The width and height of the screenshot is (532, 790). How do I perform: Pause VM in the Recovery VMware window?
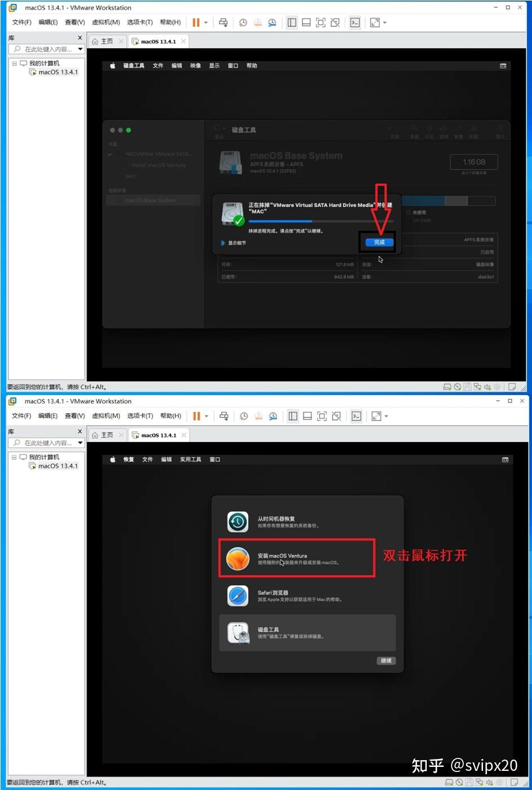[x=196, y=416]
